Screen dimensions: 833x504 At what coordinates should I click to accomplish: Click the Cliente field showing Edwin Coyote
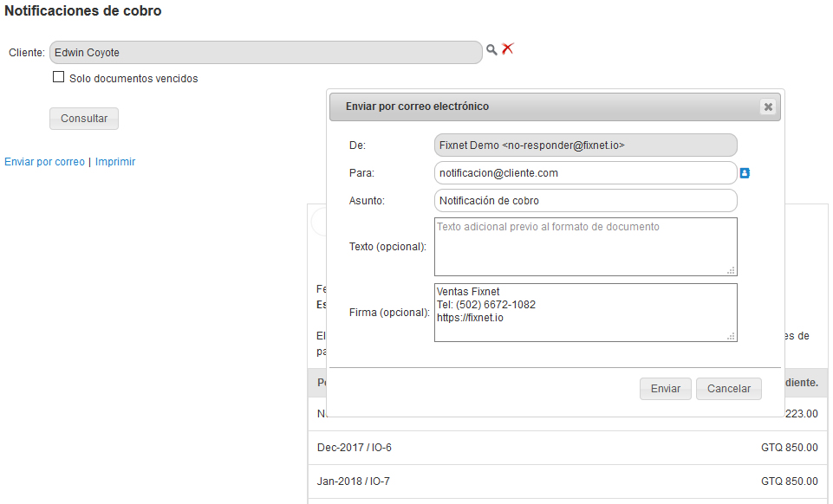pyautogui.click(x=265, y=53)
